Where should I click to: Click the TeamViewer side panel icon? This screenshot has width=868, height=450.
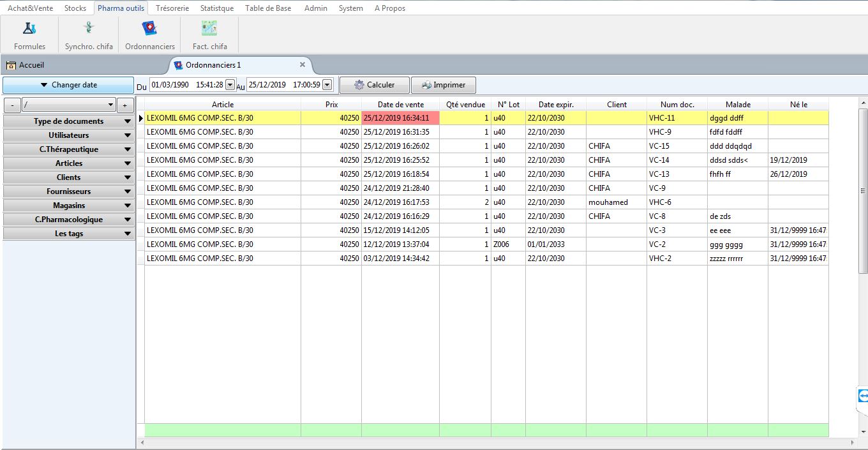(x=862, y=396)
